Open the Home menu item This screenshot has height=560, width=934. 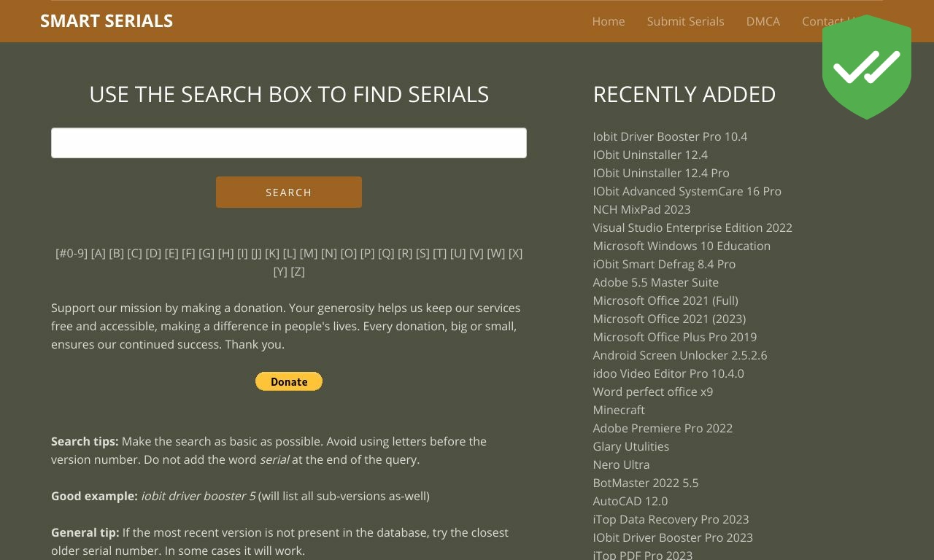pyautogui.click(x=609, y=21)
